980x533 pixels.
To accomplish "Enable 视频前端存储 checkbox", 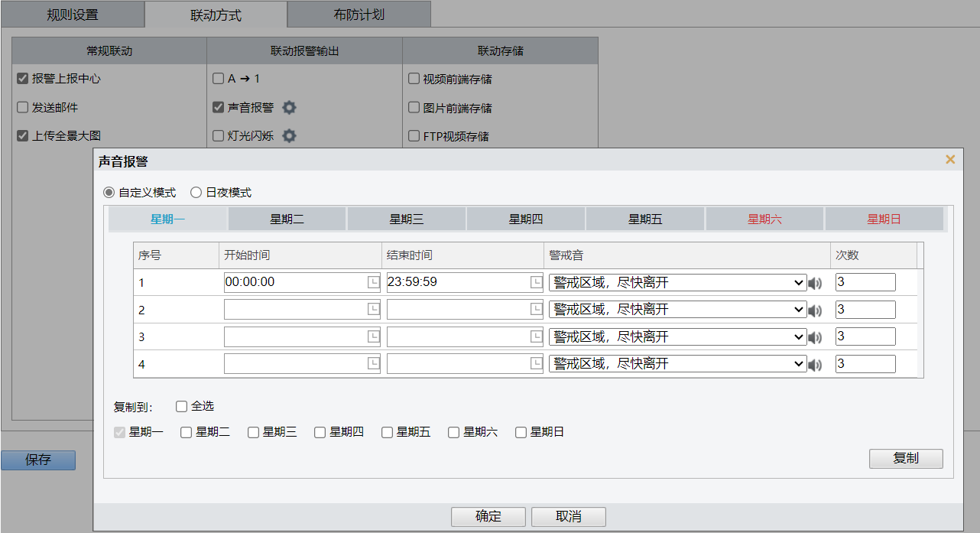I will tap(414, 79).
